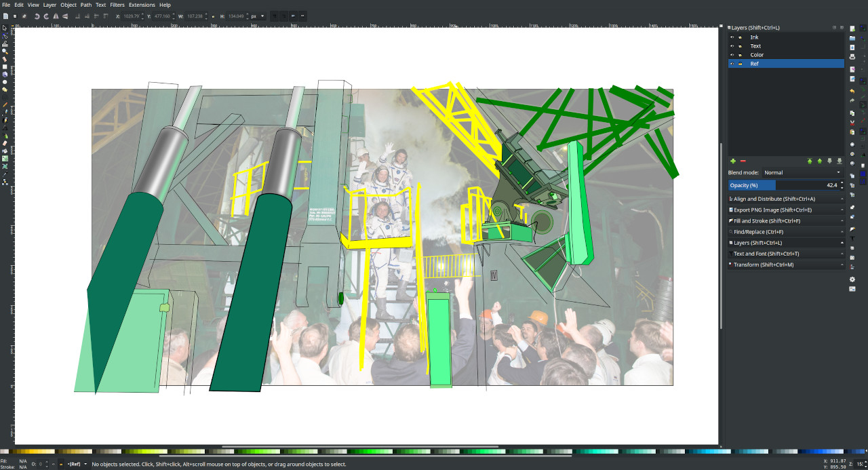
Task: Expand Align and Distribute panel
Action: tap(785, 199)
